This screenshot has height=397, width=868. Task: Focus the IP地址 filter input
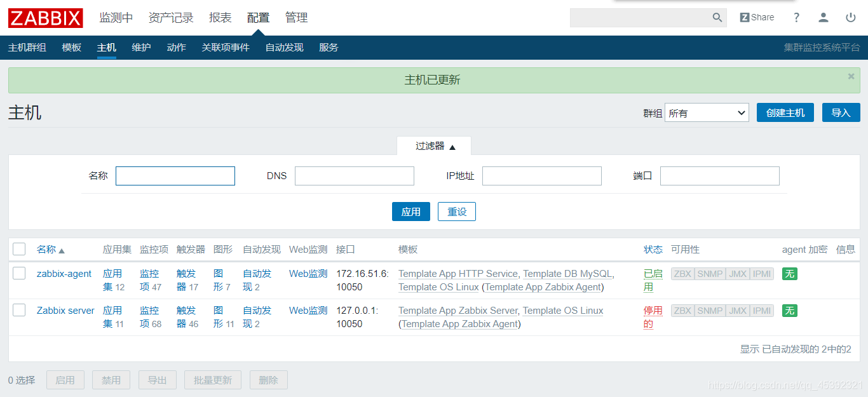pyautogui.click(x=542, y=176)
